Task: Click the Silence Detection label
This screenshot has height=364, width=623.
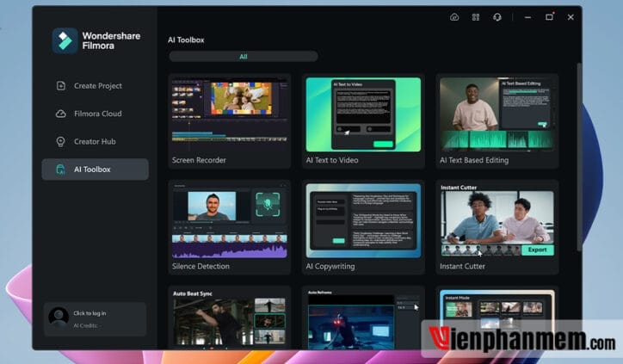Action: tap(200, 266)
